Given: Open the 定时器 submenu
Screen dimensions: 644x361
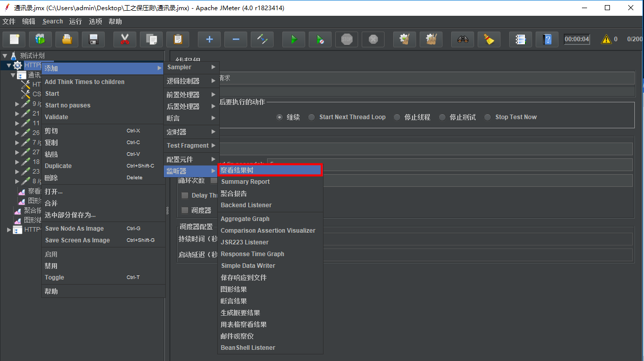Looking at the screenshot, I should pyautogui.click(x=191, y=132).
